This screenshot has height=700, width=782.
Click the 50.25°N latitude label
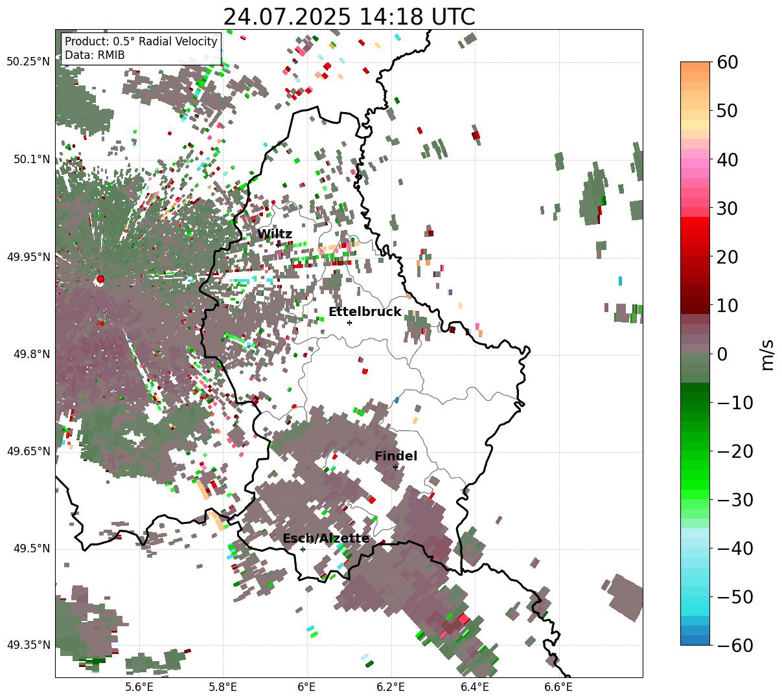29,62
